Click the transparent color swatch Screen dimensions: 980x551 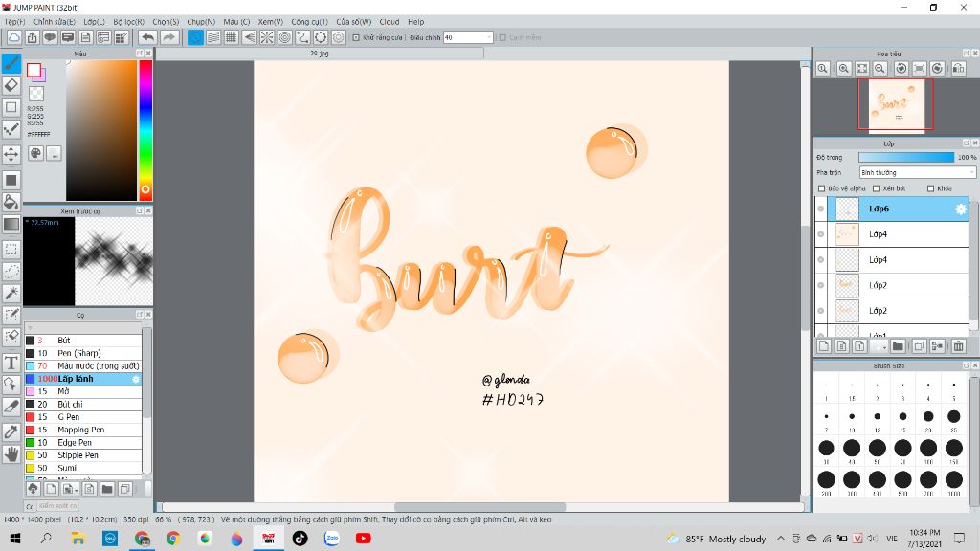click(37, 94)
